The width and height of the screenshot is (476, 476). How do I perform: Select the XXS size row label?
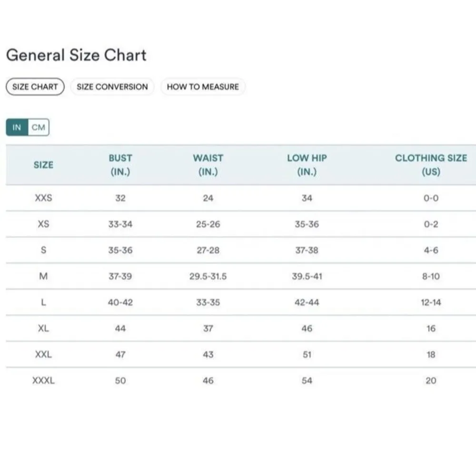tap(43, 198)
